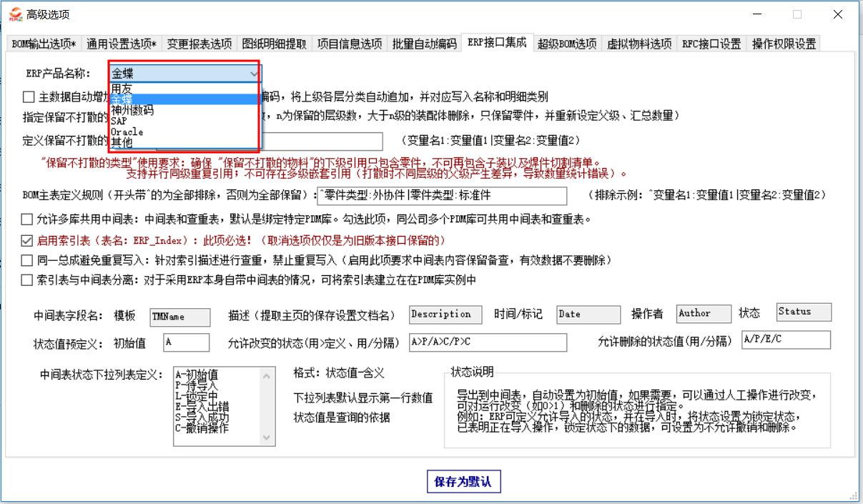Viewport: 863px width, 504px height.
Task: Open the 批量自动编码 tab
Action: [x=424, y=43]
